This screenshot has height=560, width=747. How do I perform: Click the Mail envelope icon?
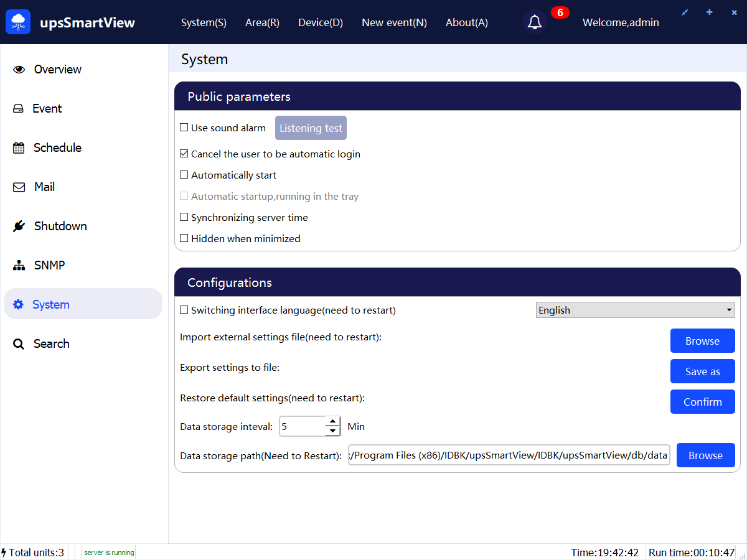tap(19, 187)
